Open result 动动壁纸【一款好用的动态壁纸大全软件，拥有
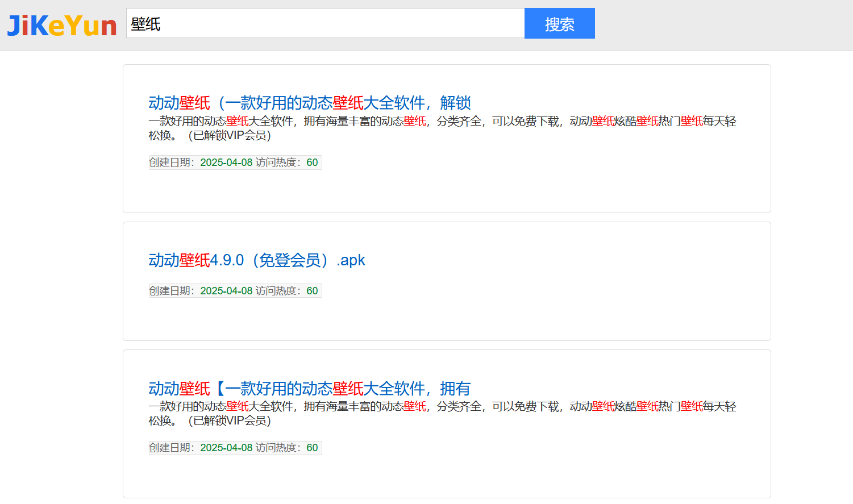Image resolution: width=853 pixels, height=504 pixels. [x=310, y=389]
